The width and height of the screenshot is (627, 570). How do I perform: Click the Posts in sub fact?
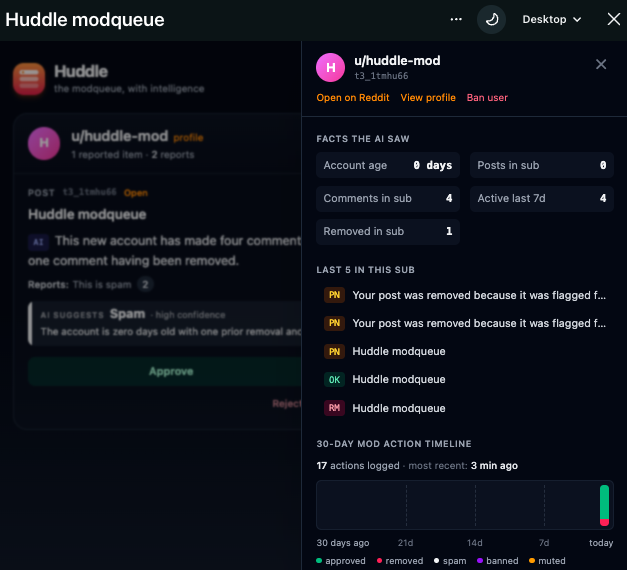pyautogui.click(x=541, y=165)
